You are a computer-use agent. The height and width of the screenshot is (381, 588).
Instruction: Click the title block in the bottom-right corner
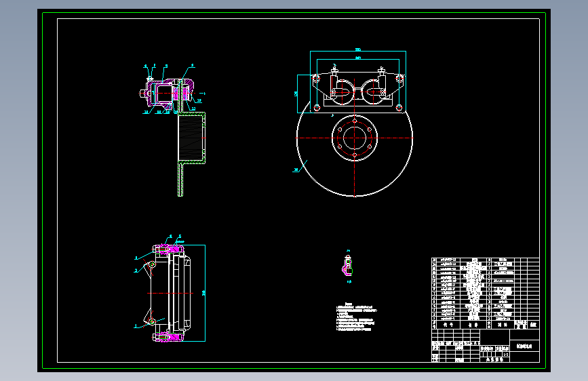485,346
